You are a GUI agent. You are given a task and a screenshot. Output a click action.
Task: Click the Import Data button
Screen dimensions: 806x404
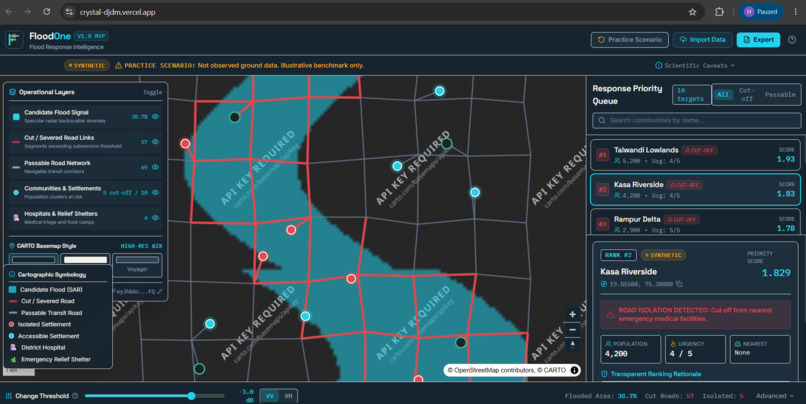[702, 40]
